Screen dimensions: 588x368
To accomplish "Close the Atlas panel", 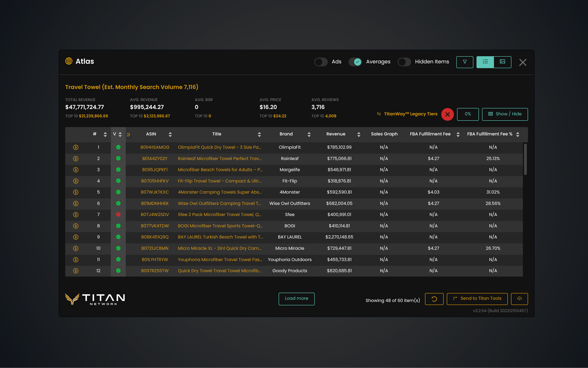I will click(523, 63).
